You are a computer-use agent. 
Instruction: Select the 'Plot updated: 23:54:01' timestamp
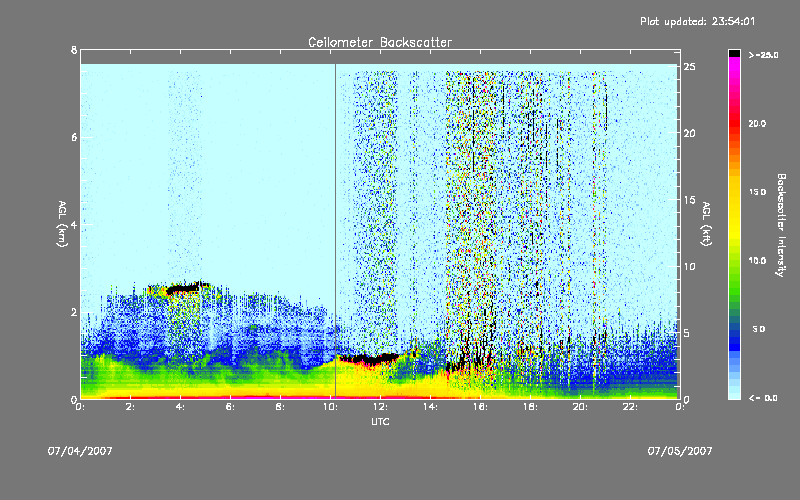click(x=697, y=21)
